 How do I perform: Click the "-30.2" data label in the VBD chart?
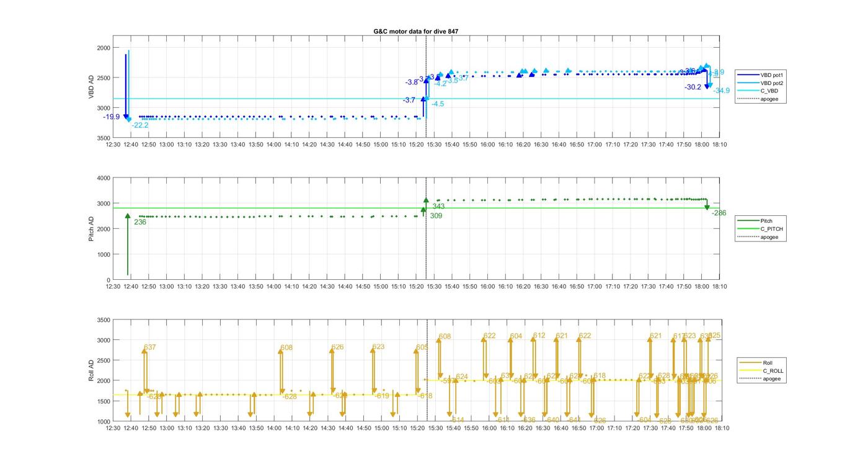[693, 87]
